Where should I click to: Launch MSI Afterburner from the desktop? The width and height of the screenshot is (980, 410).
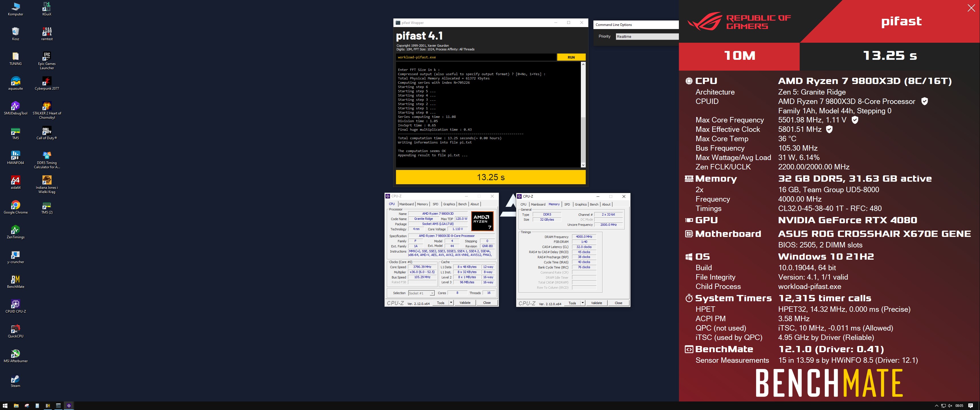coord(15,356)
